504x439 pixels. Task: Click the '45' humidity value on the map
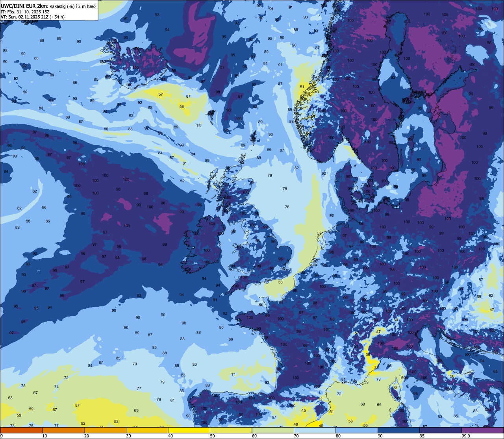[x=304, y=411]
